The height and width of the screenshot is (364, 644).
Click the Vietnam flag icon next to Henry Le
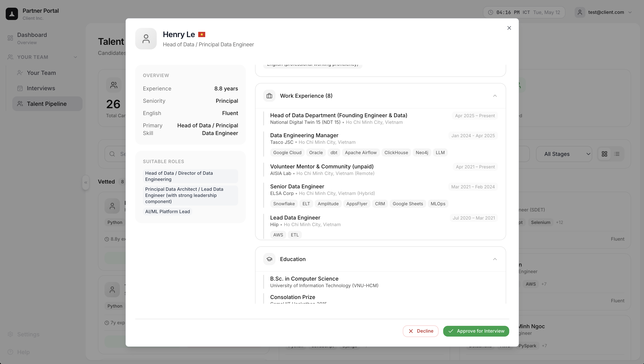pos(201,34)
